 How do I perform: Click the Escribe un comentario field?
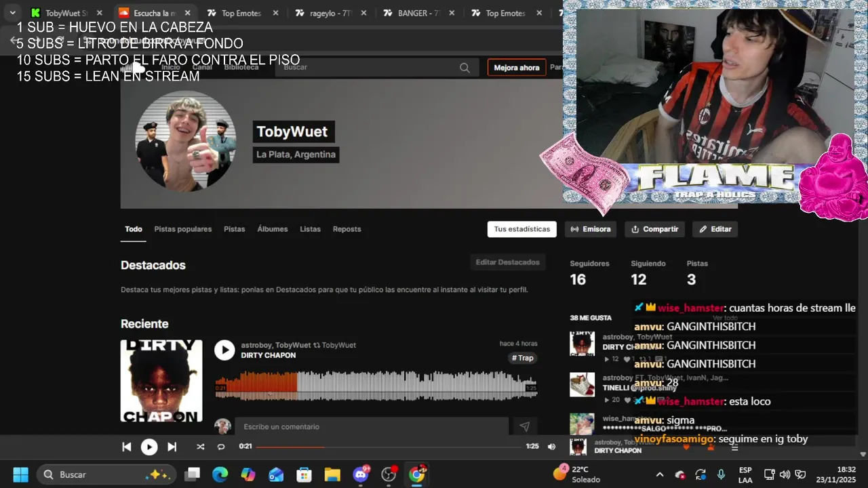tap(372, 426)
